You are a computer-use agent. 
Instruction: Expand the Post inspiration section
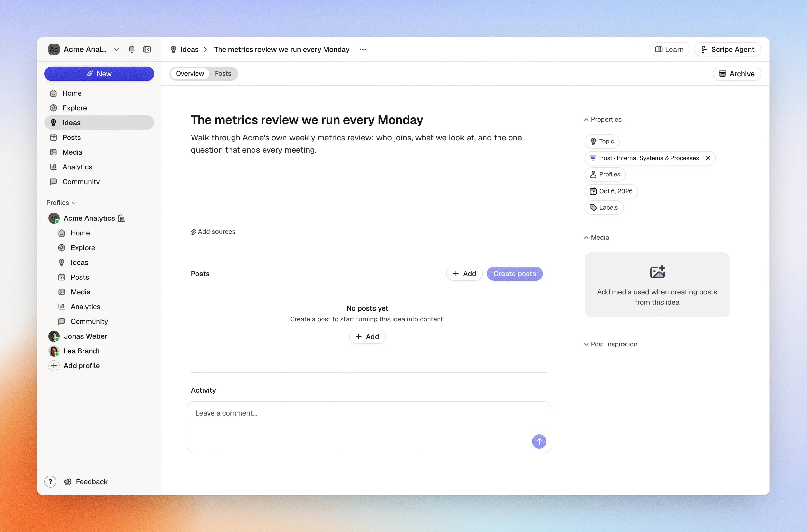(x=610, y=344)
